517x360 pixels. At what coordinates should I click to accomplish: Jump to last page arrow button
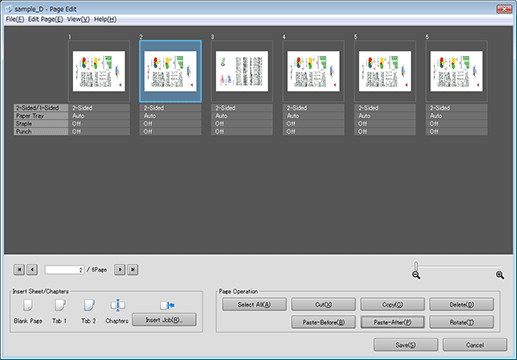[x=133, y=269]
